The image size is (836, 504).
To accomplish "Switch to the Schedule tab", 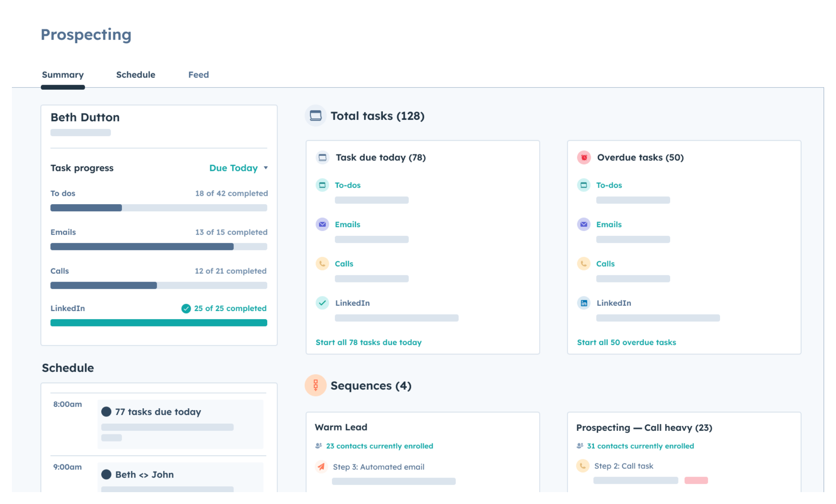I will 135,75.
